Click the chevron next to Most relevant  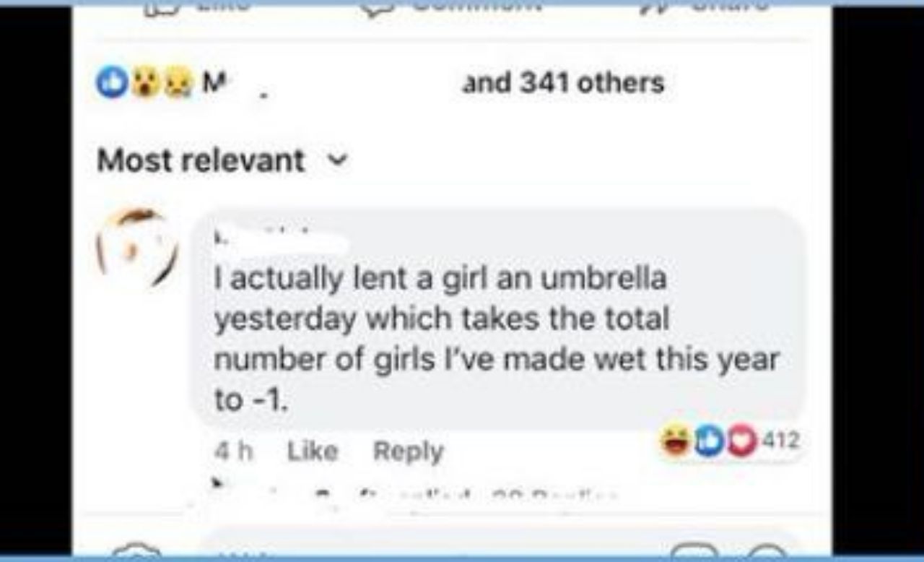click(x=338, y=160)
